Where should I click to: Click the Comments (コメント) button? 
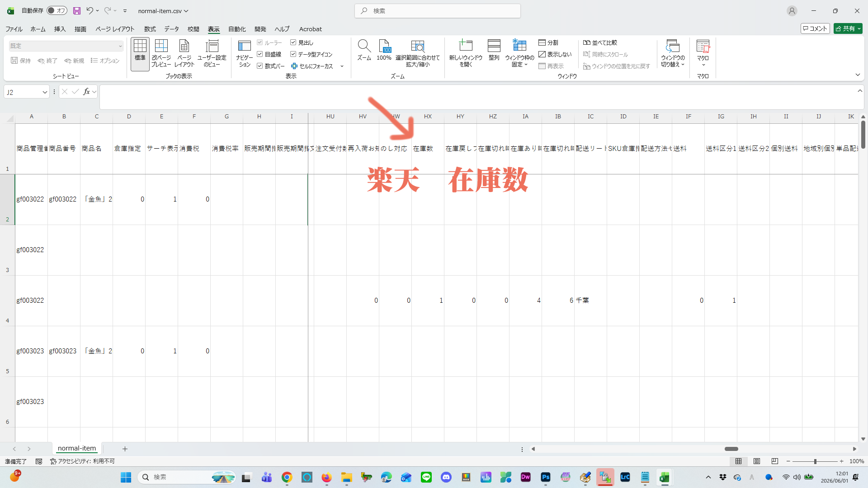pos(815,28)
